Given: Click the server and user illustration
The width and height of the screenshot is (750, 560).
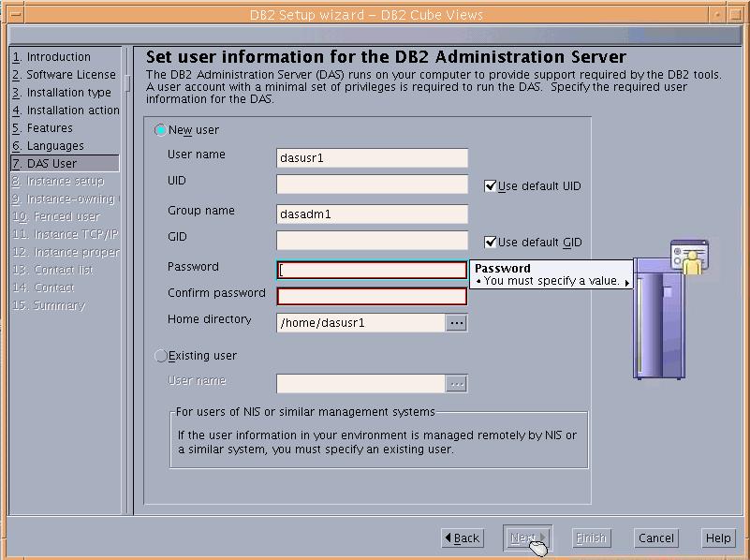Looking at the screenshot, I should (671, 309).
